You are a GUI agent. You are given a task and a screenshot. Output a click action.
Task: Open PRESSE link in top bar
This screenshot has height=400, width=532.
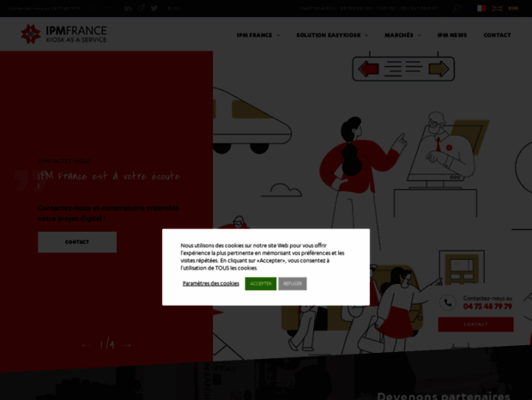386,8
